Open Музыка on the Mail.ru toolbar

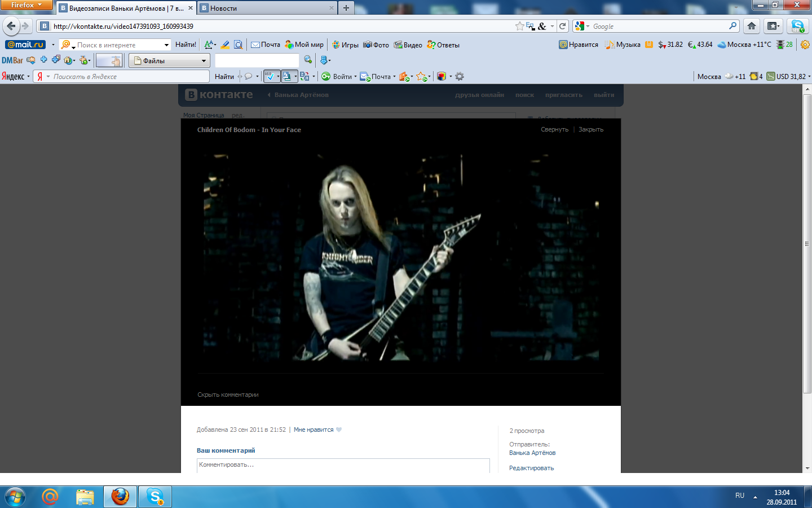pyautogui.click(x=623, y=45)
